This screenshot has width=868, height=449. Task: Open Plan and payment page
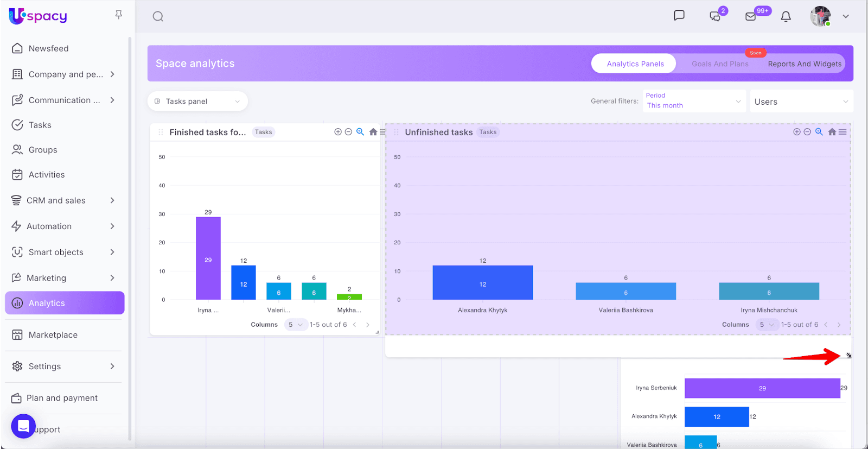tap(62, 398)
